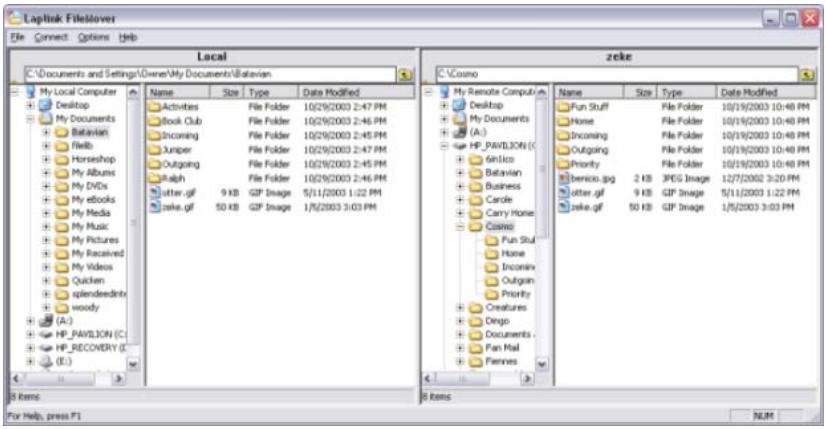
Task: Expand the Batavian folder in Local tree
Action: click(46, 132)
